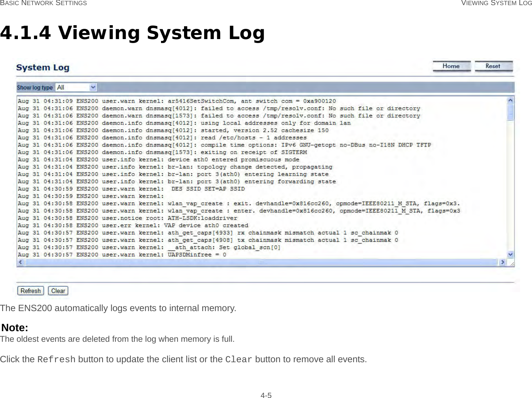Screen dimensions: 532x398
Task: Click log line 'entering forwarding state'
Action: point(177,181)
